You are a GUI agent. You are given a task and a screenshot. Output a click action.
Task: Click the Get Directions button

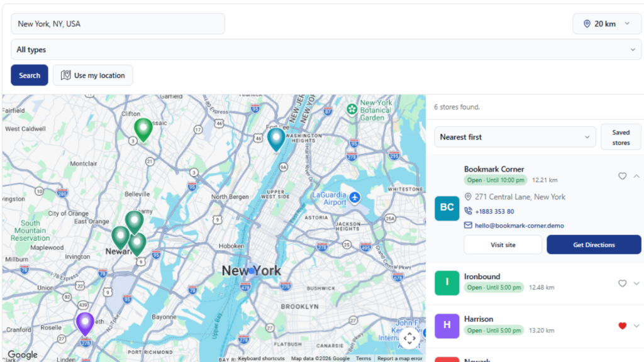click(594, 244)
